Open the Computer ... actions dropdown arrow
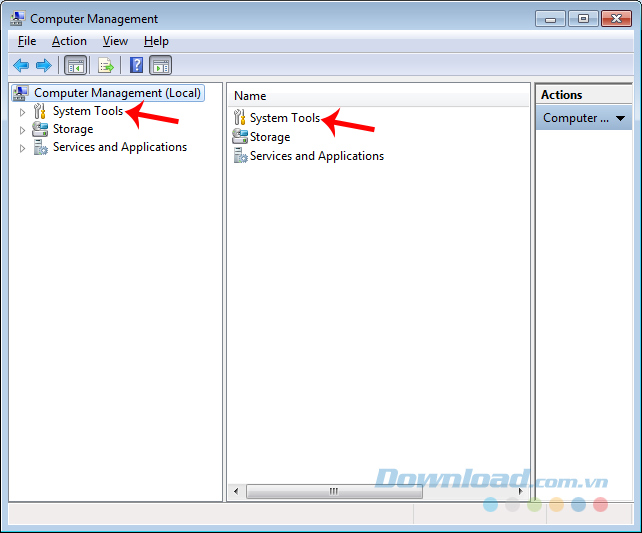642x533 pixels. (620, 118)
